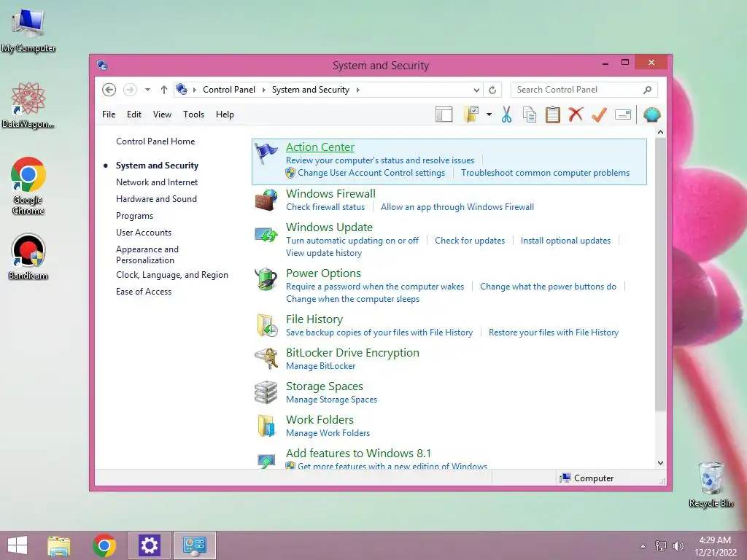
Task: Select Network and Internet in sidebar
Action: [x=157, y=182]
